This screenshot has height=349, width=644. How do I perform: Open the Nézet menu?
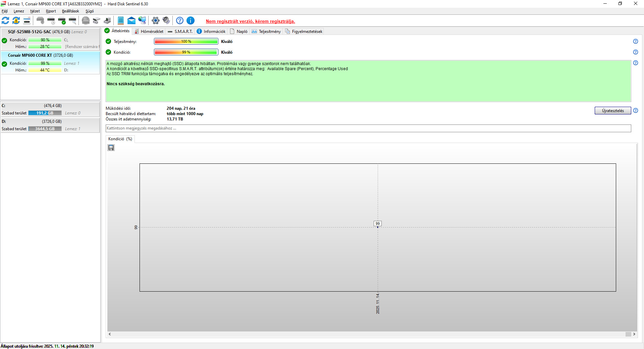click(x=35, y=11)
